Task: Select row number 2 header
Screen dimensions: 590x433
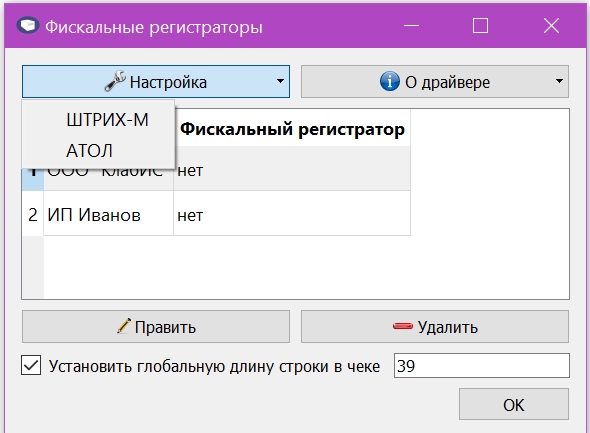Action: pyautogui.click(x=33, y=214)
